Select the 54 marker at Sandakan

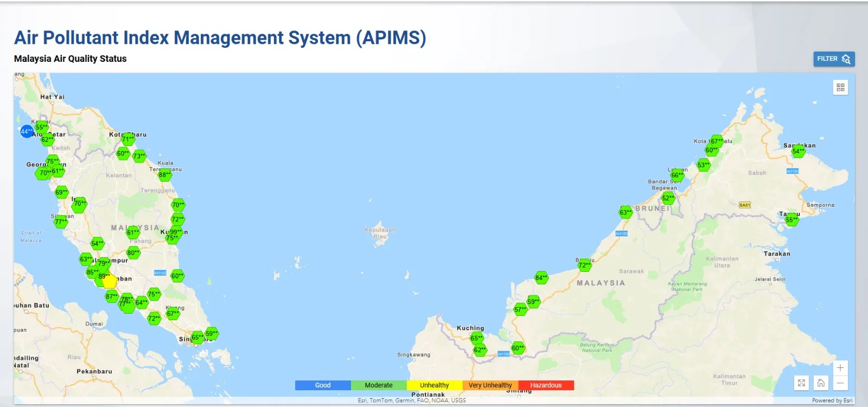799,151
